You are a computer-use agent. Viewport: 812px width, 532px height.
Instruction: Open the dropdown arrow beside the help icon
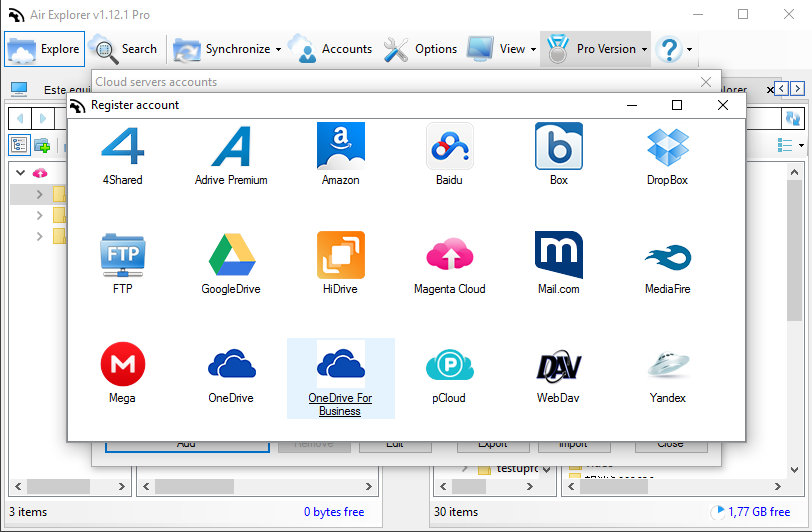[689, 49]
